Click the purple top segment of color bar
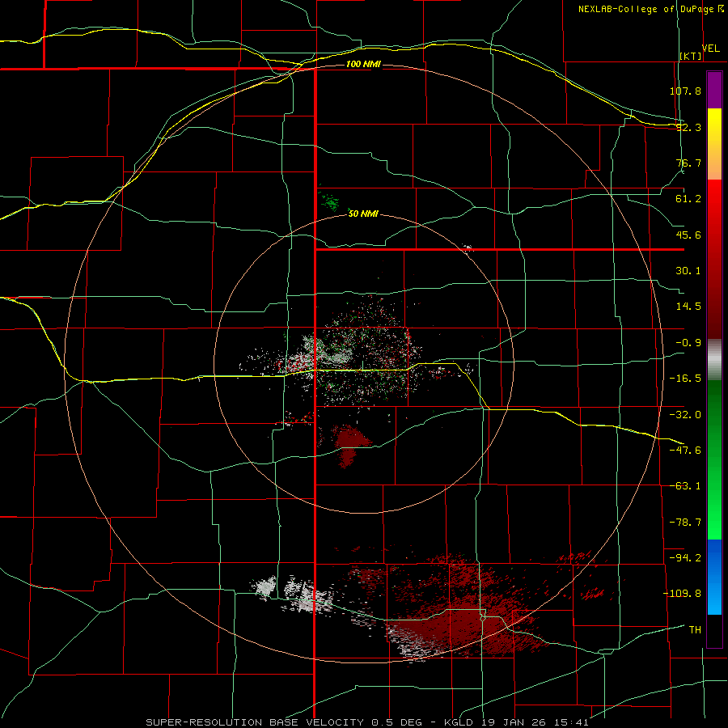728x728 pixels. [x=714, y=90]
